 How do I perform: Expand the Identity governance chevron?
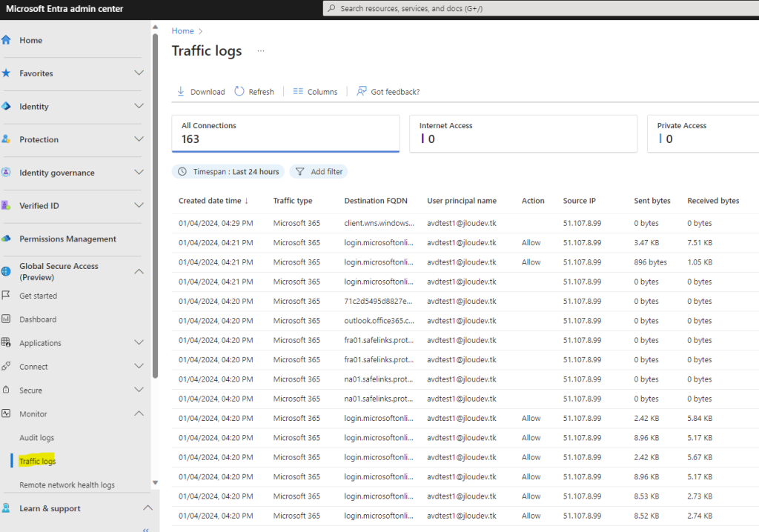pyautogui.click(x=139, y=173)
